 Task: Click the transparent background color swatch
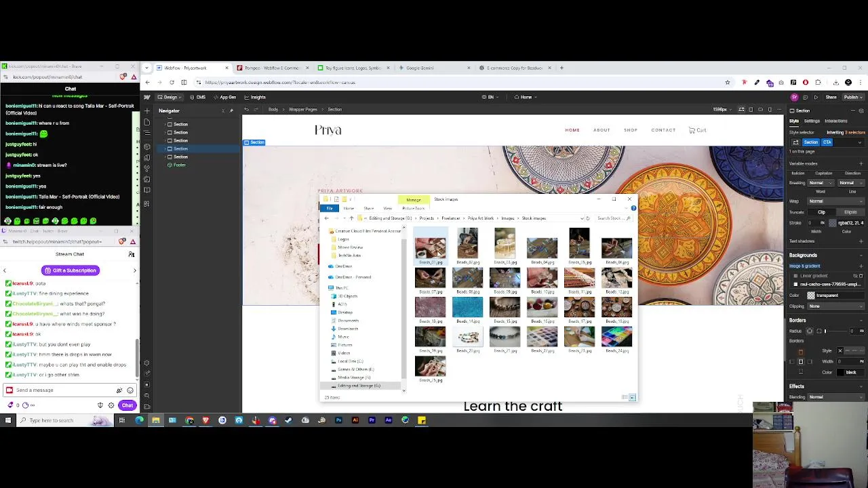(811, 296)
